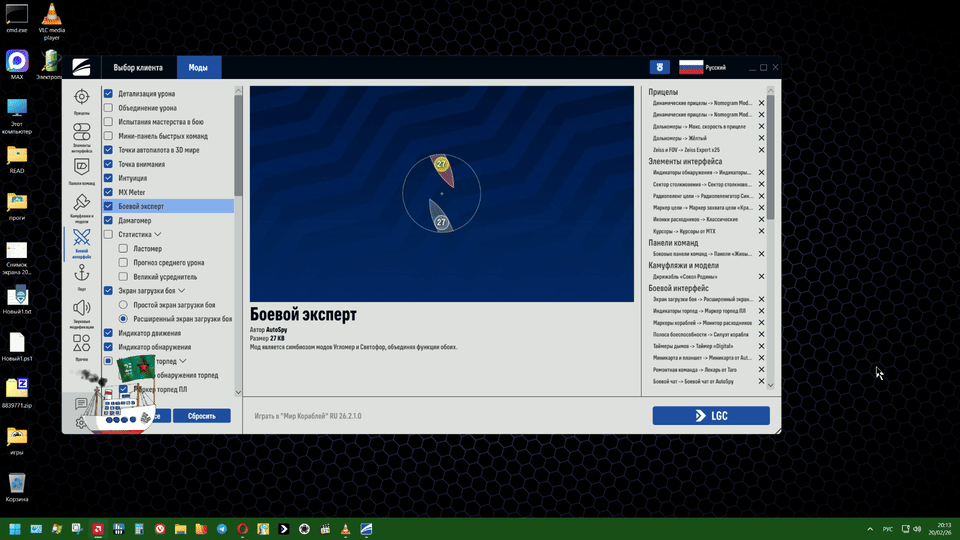Launch the game with LGC button
The height and width of the screenshot is (540, 960).
pyautogui.click(x=711, y=416)
